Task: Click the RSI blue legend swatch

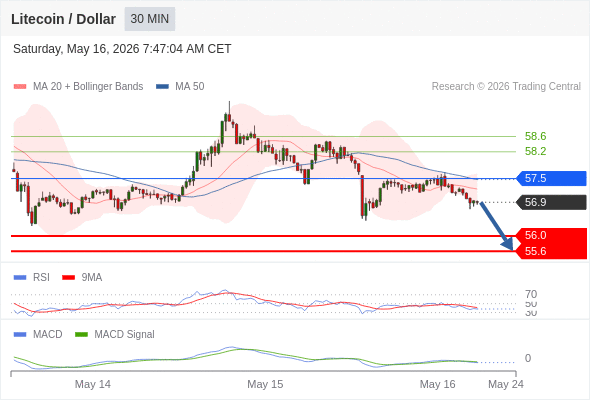Action: point(20,278)
